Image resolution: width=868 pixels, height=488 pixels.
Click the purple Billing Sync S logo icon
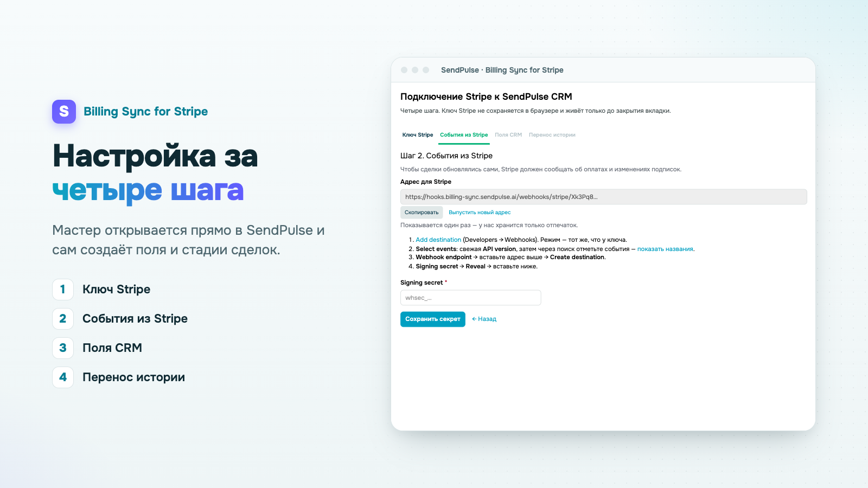pyautogui.click(x=64, y=112)
